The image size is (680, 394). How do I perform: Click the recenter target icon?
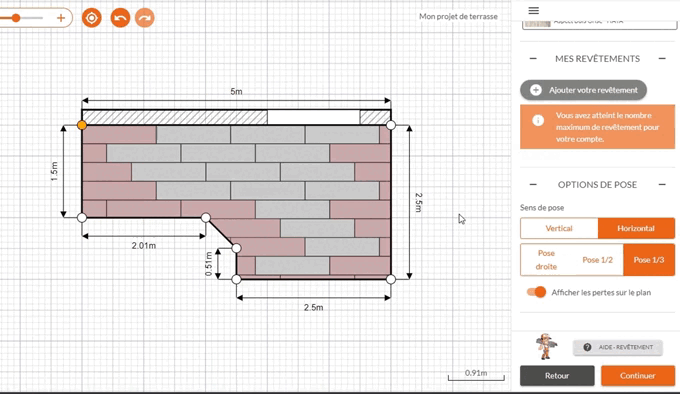coord(92,18)
